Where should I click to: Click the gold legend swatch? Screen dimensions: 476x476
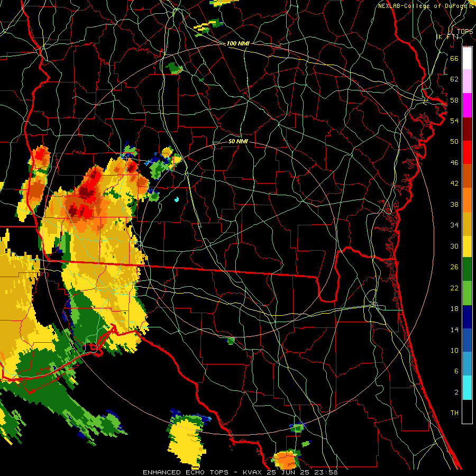(467, 223)
